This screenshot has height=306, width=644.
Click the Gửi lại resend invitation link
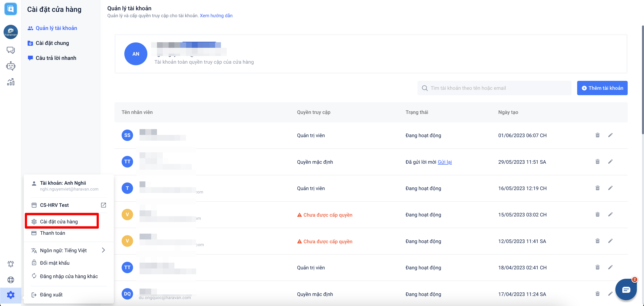445,162
